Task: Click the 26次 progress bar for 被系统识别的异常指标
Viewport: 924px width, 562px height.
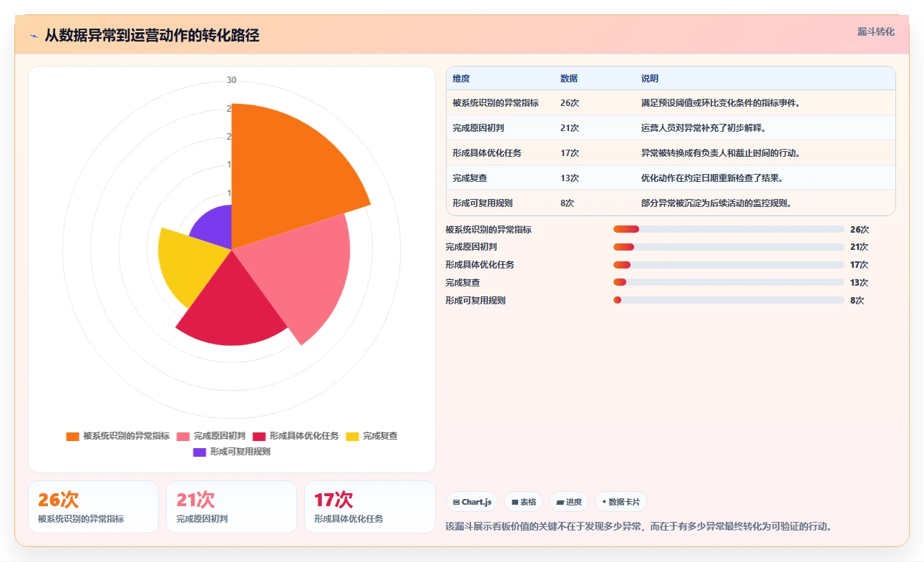Action: pos(729,229)
